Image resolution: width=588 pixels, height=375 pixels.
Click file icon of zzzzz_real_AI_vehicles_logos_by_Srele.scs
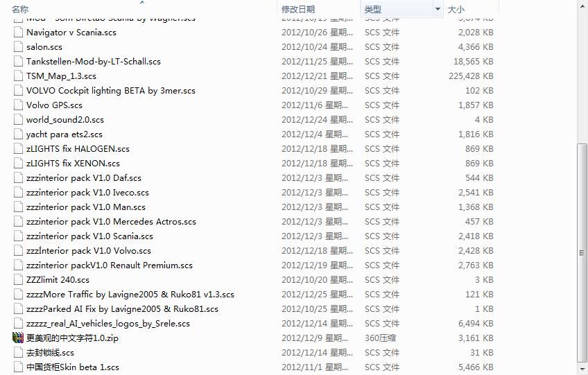click(x=18, y=323)
